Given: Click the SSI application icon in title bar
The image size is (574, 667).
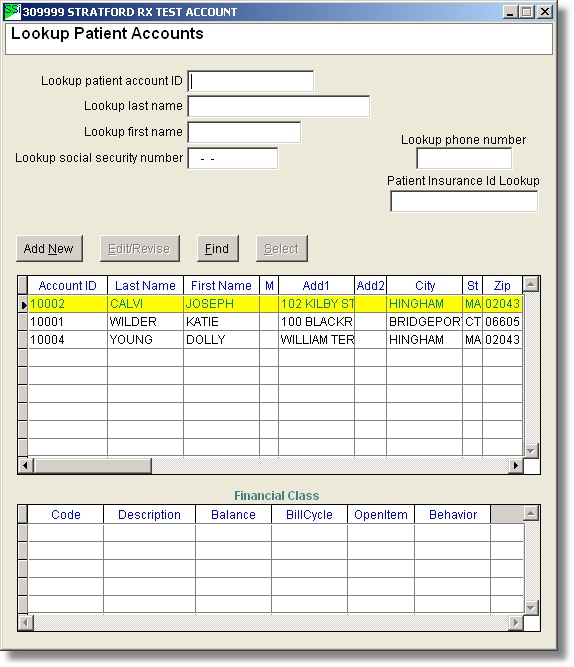Looking at the screenshot, I should pos(11,11).
